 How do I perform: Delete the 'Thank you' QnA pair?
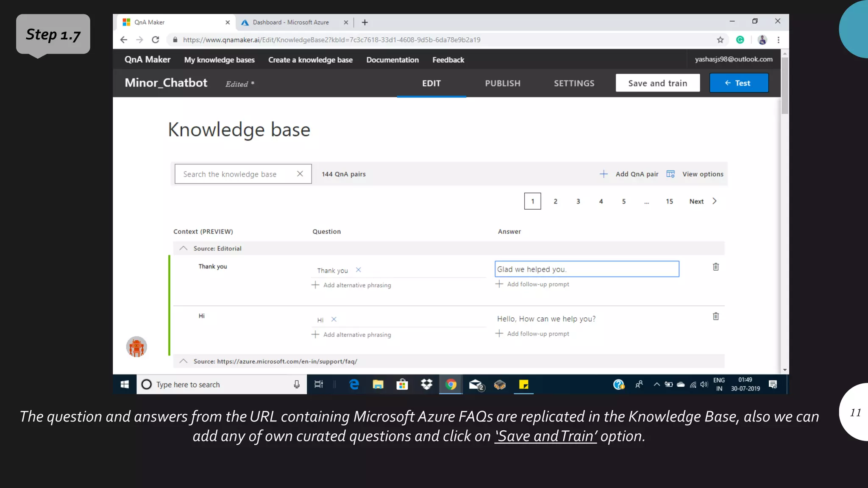716,267
